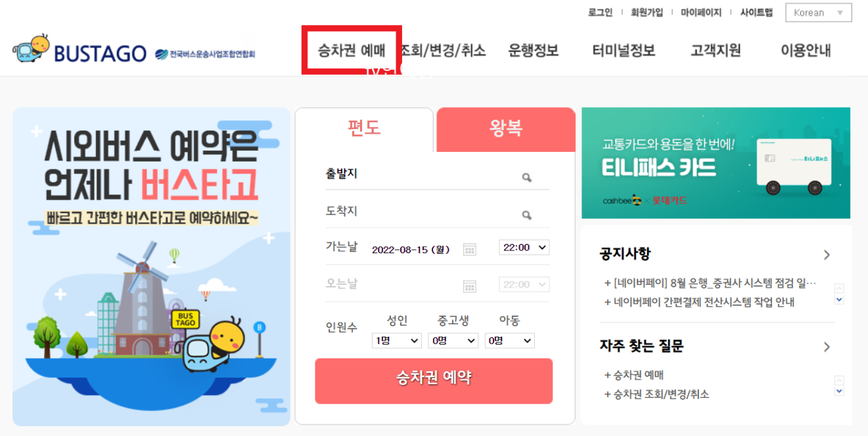Viewport: 868px width, 436px height.
Task: Click the BUSTAGO logo
Action: 79,50
